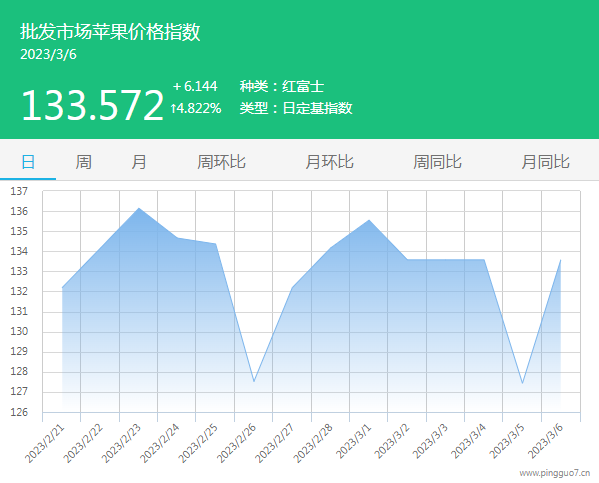Click the 133.572 index value
The image size is (599, 483).
(x=92, y=105)
